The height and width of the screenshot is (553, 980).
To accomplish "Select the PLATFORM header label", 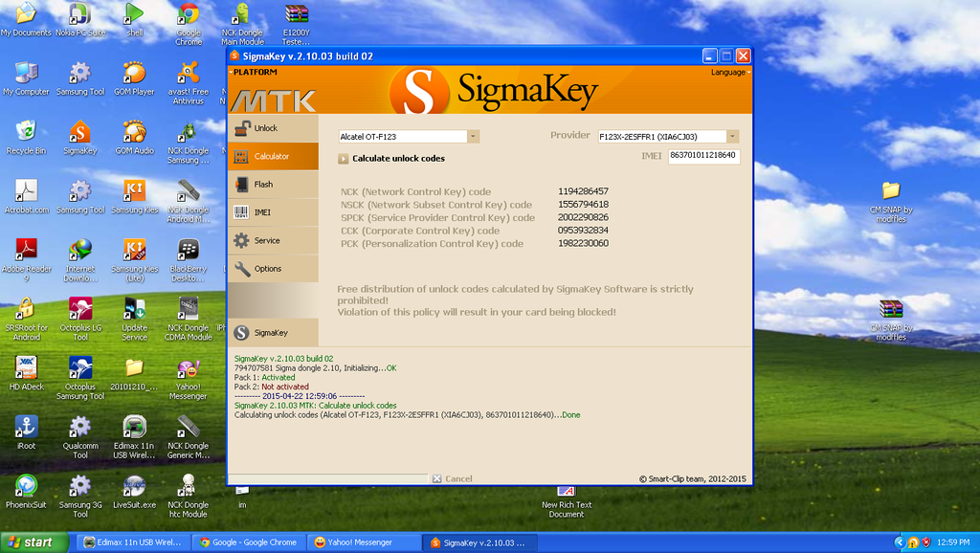I will coord(255,73).
